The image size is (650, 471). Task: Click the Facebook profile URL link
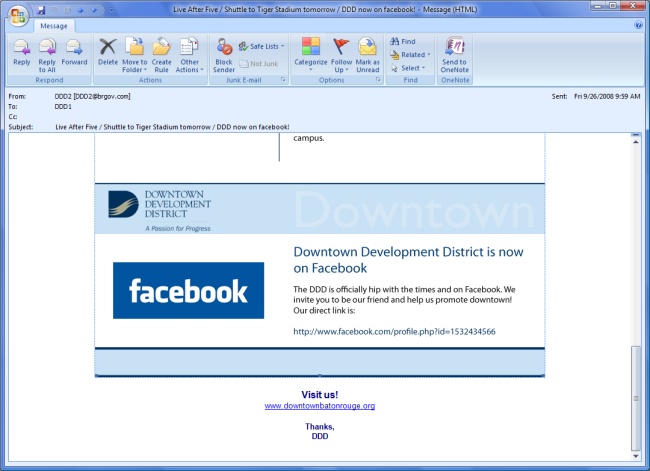pos(394,331)
